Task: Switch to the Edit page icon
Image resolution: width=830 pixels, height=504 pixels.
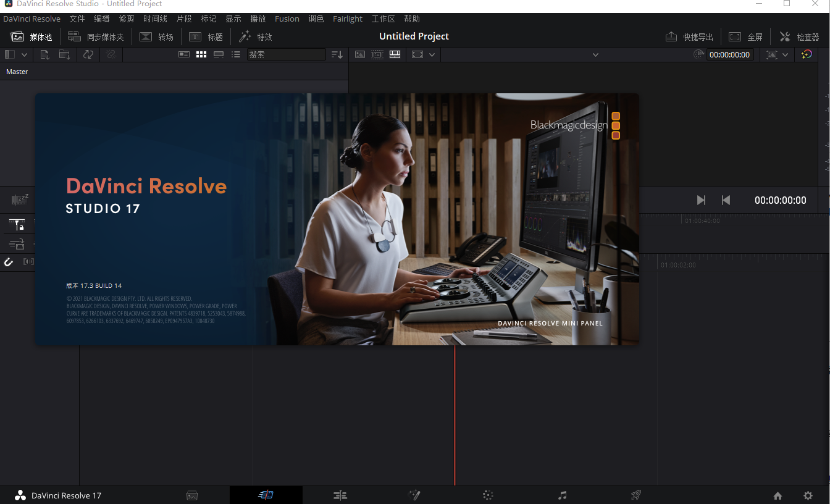Action: (340, 495)
